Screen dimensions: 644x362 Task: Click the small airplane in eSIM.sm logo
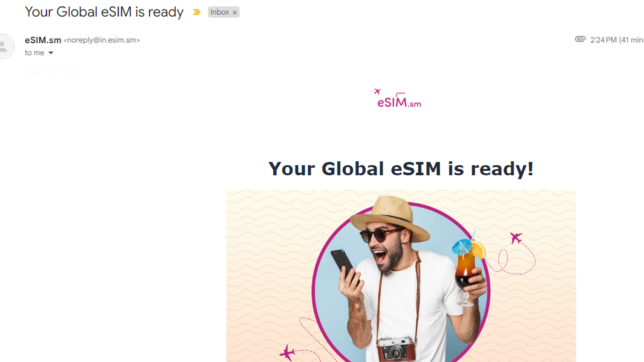pyautogui.click(x=376, y=91)
